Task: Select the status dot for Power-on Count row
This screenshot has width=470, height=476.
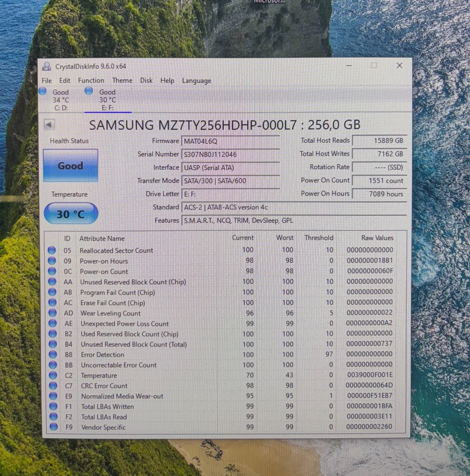Action: pos(52,271)
